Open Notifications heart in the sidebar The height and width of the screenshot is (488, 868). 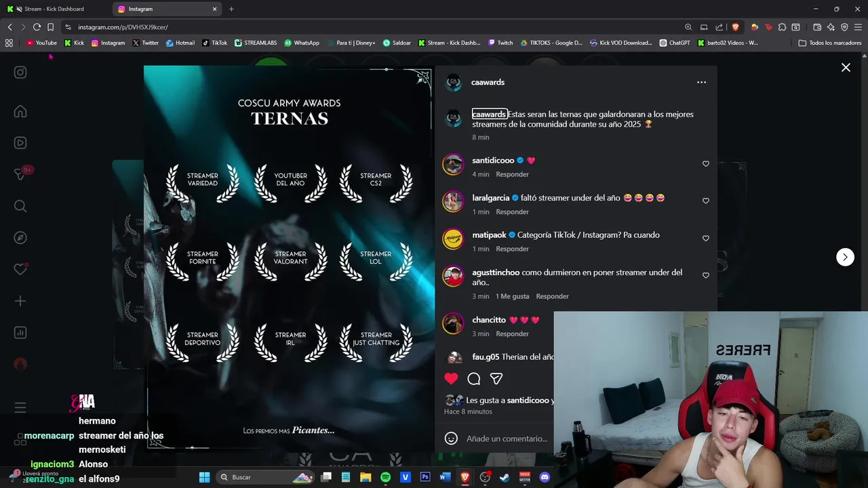click(x=20, y=269)
